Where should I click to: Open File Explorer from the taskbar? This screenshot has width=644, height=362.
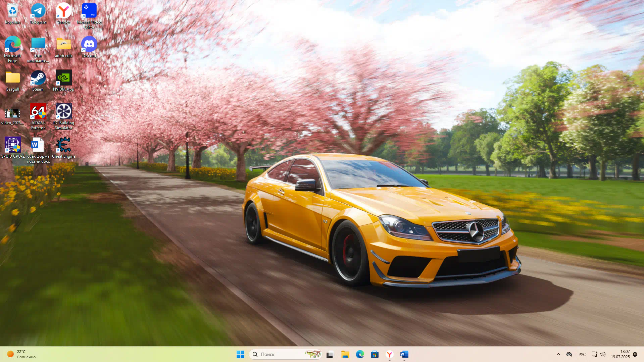tap(345, 354)
